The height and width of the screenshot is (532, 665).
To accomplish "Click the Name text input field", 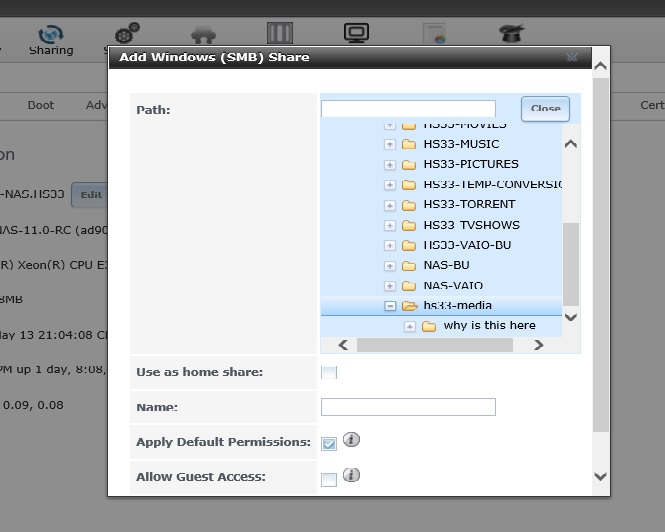I will 408,407.
